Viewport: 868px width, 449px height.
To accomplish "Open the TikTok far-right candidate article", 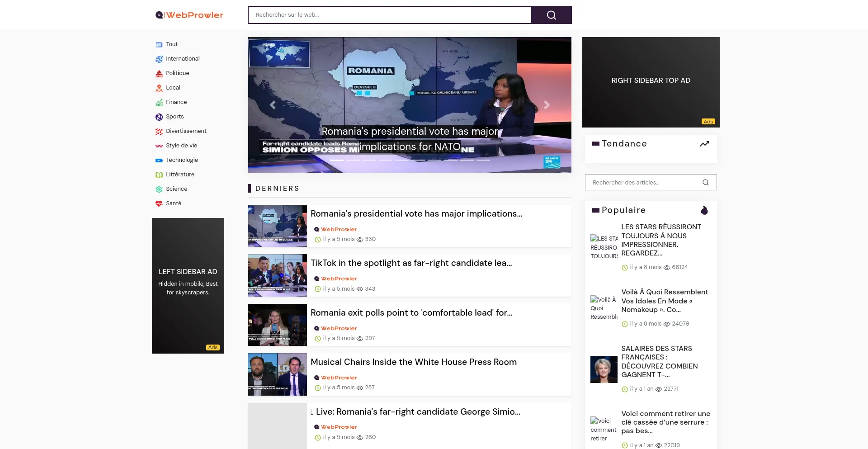I will click(411, 263).
